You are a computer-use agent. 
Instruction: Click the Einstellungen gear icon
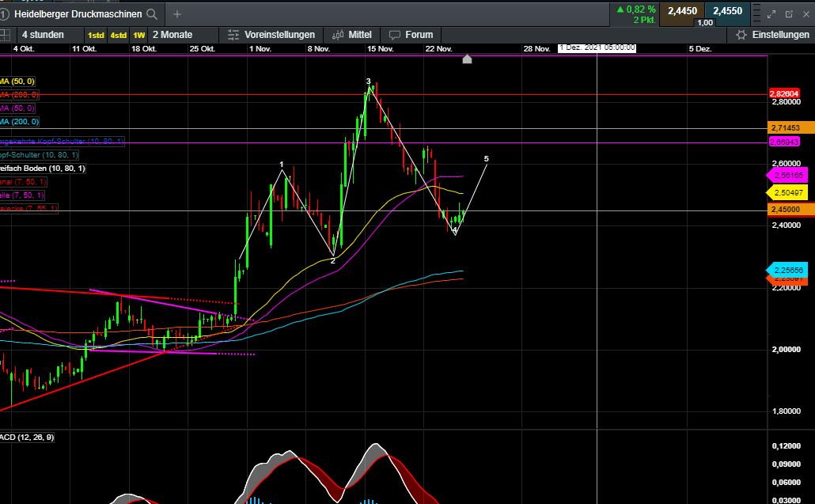pyautogui.click(x=741, y=35)
